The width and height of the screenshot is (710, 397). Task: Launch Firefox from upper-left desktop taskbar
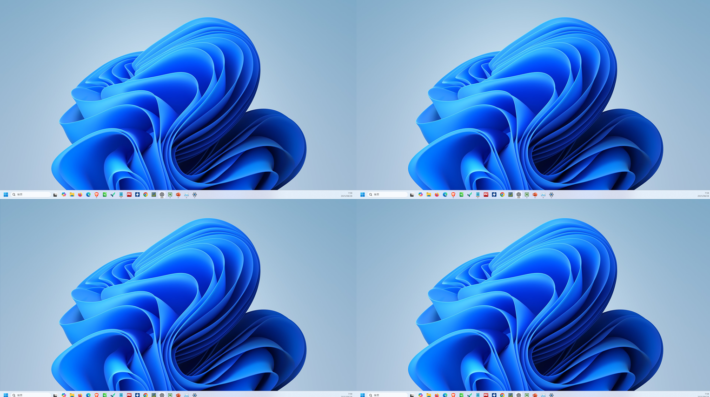(80, 195)
